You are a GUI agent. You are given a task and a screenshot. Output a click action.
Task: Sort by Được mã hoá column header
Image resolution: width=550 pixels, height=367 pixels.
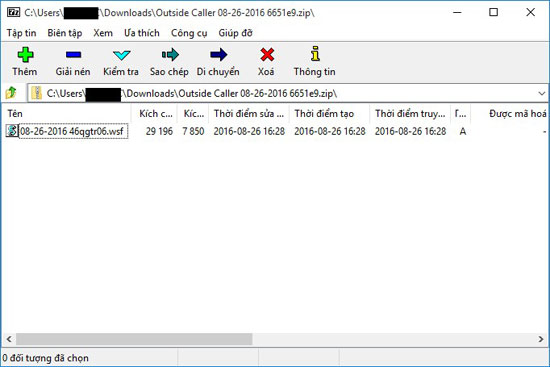click(x=510, y=114)
